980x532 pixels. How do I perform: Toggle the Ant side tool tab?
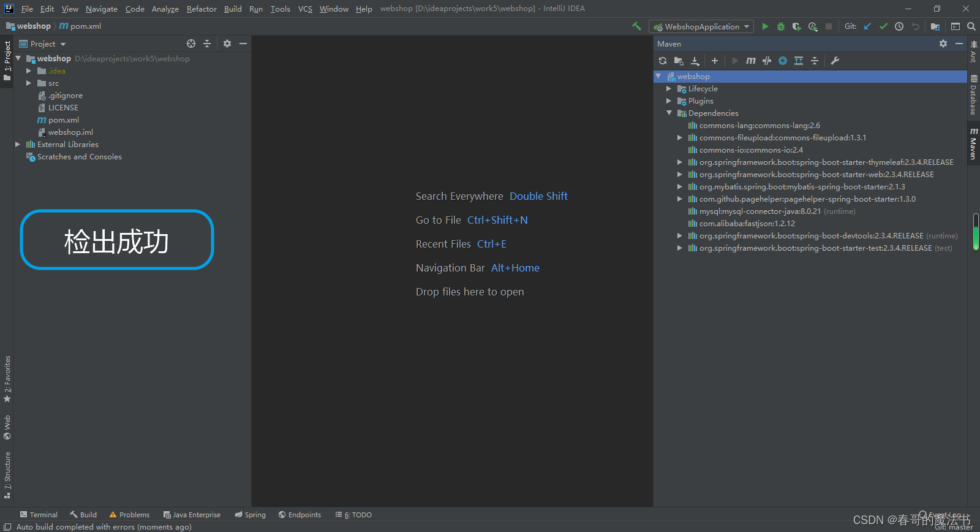973,52
